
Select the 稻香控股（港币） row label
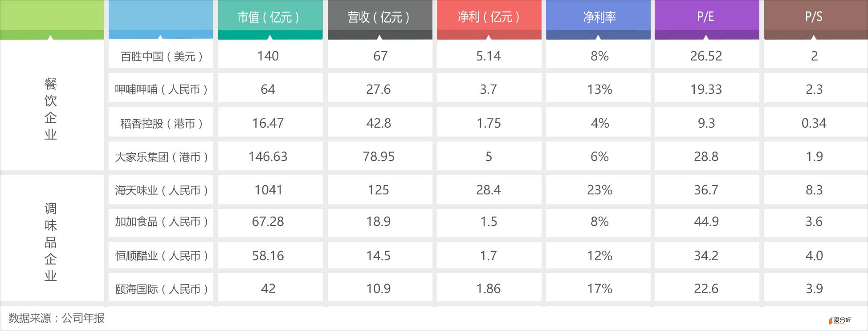tap(161, 123)
